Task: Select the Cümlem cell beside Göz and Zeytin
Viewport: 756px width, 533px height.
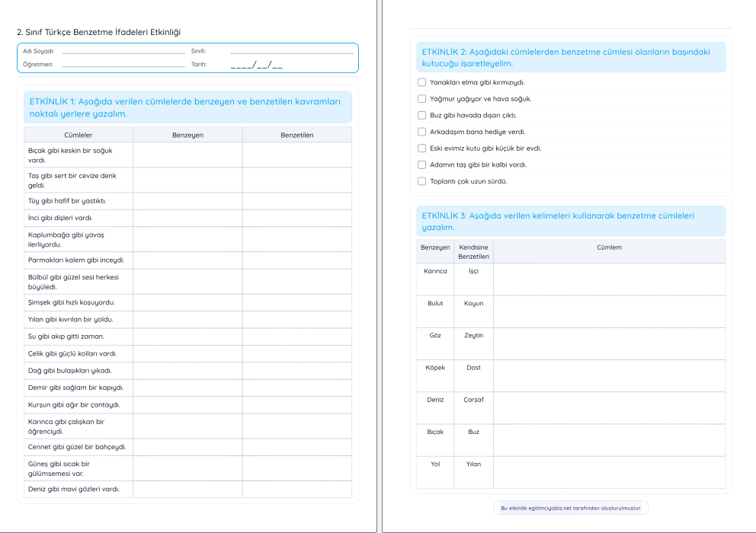Action: 609,343
